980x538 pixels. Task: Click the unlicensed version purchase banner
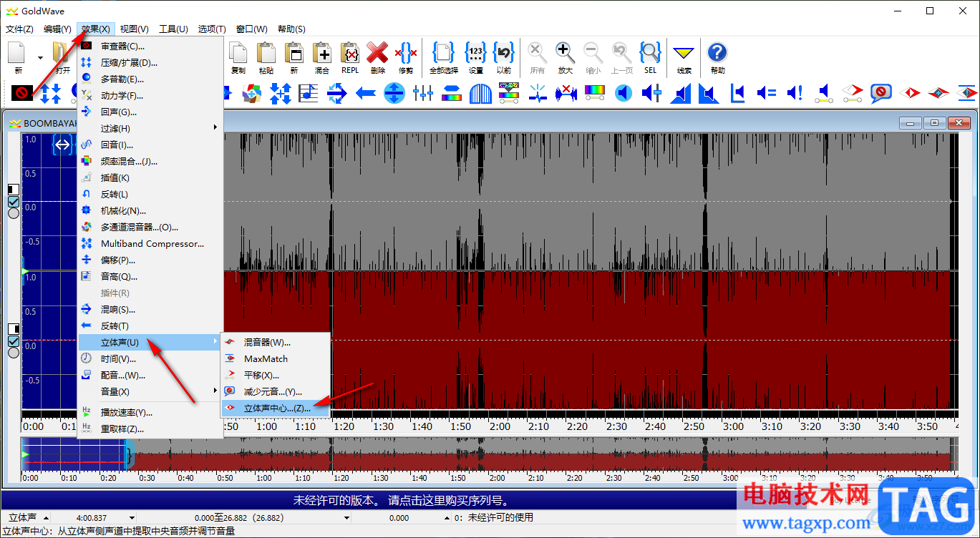click(x=407, y=500)
